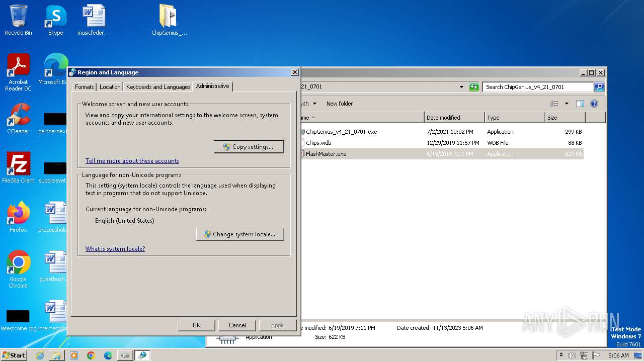Open the ChipGenius folder on the desktop
The image size is (644, 362).
coord(169,20)
